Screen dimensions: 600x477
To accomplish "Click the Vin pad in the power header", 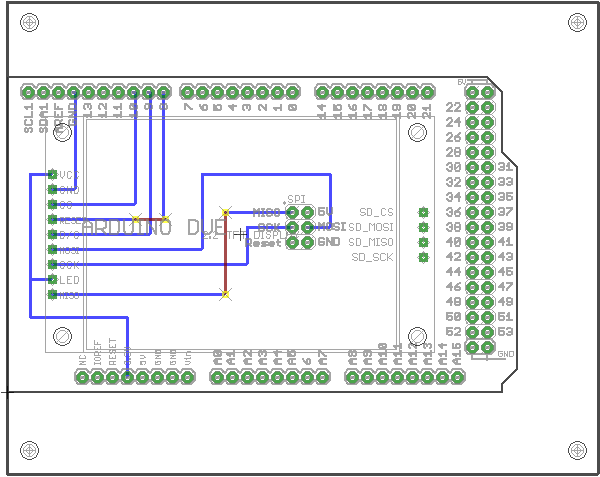I will pos(187,378).
